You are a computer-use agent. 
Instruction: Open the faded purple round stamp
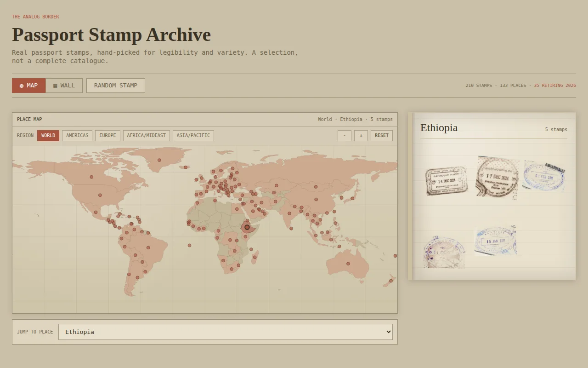[444, 252]
